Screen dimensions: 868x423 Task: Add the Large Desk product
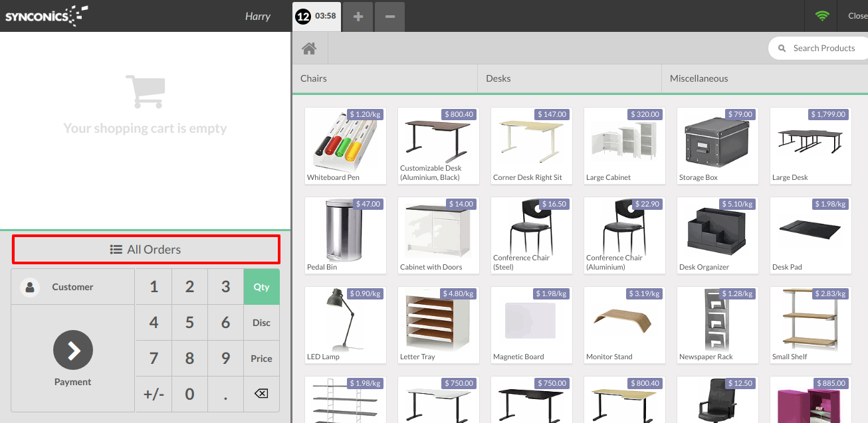[x=811, y=146]
